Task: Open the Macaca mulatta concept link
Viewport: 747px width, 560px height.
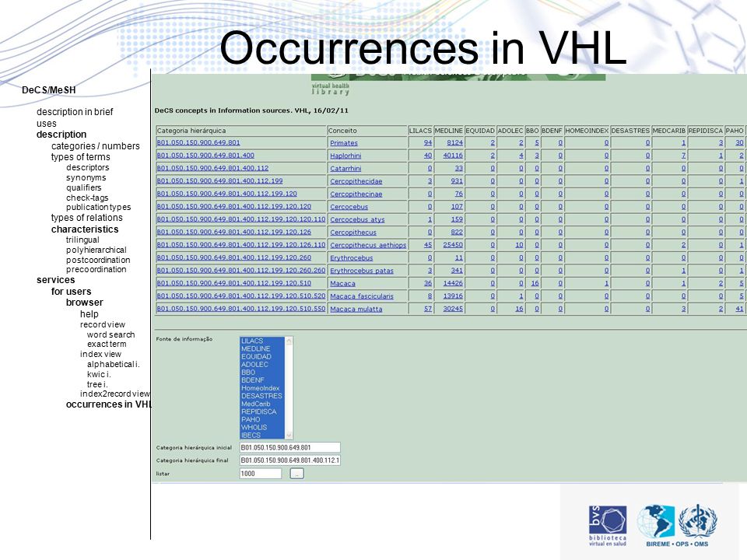Action: (356, 309)
